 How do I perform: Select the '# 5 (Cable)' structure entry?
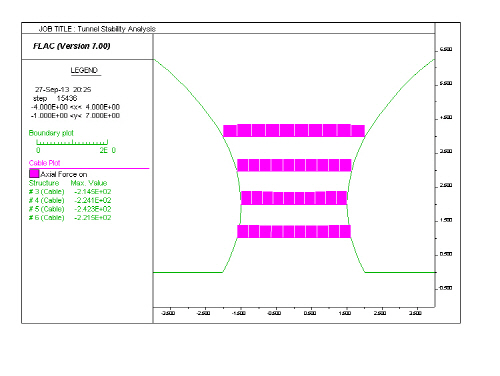[x=46, y=209]
